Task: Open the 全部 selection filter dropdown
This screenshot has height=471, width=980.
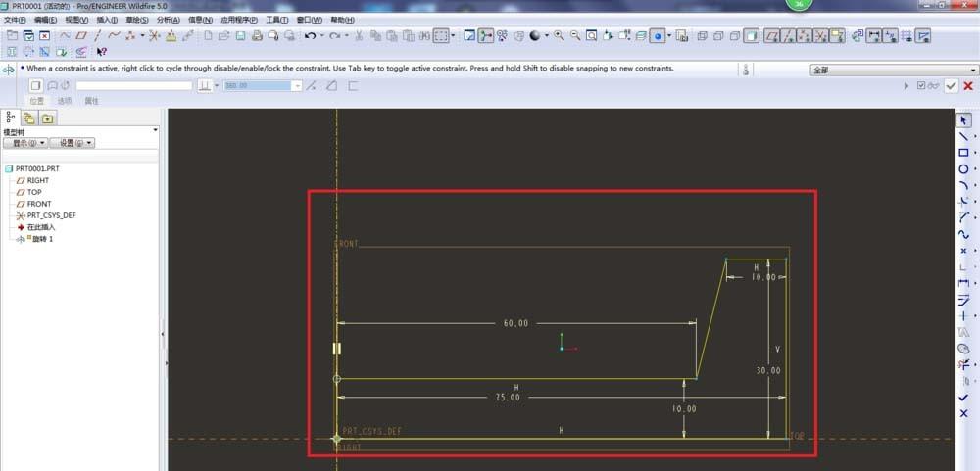Action: point(971,71)
